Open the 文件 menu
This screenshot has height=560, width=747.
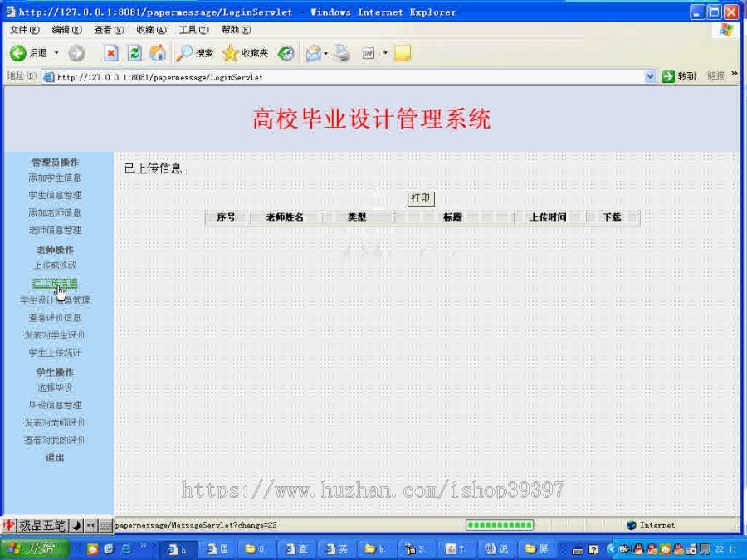[x=25, y=30]
